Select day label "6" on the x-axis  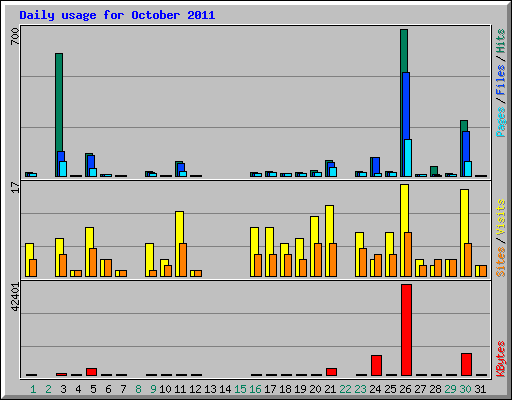point(108,389)
